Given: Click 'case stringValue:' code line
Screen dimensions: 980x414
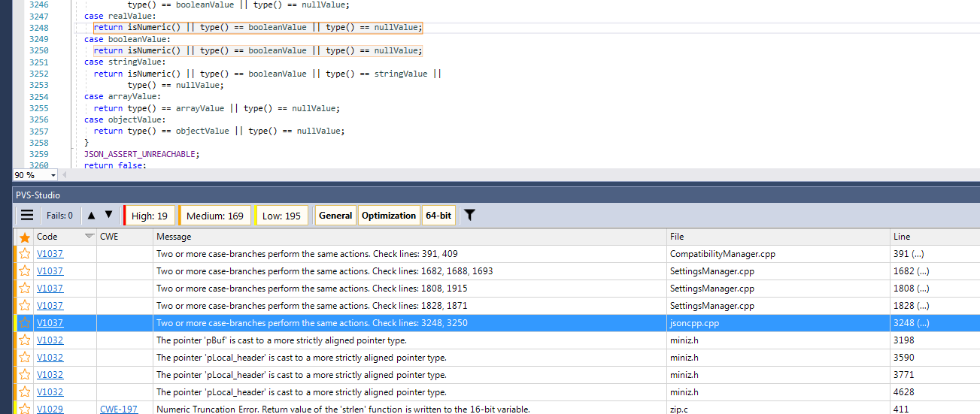Looking at the screenshot, I should click(x=126, y=62).
